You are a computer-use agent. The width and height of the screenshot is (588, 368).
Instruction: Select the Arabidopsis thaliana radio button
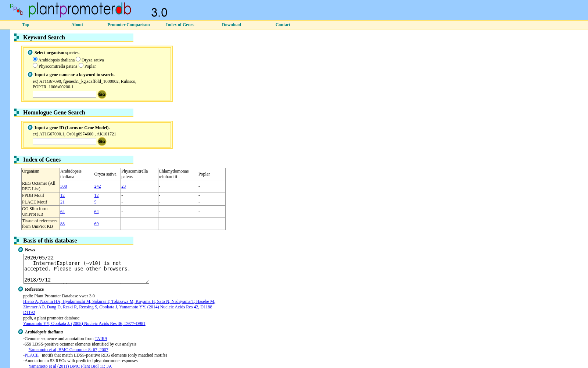35,59
